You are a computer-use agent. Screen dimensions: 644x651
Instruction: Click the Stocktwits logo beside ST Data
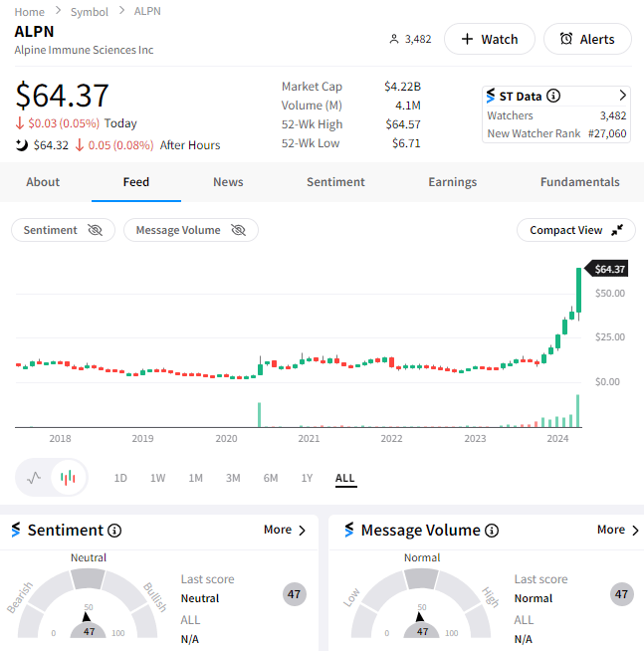(x=491, y=96)
